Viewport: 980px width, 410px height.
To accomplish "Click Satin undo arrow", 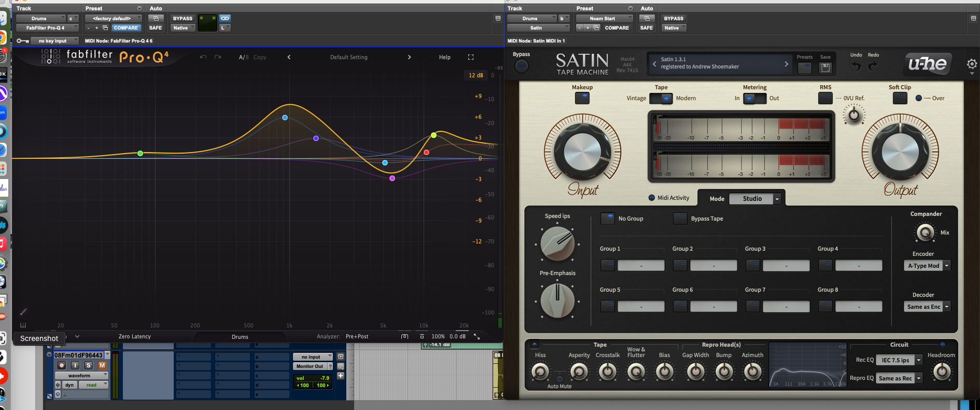I will [x=856, y=66].
